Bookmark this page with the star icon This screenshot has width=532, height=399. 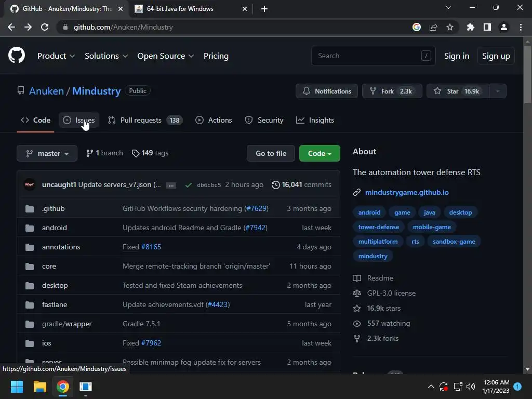pyautogui.click(x=450, y=27)
